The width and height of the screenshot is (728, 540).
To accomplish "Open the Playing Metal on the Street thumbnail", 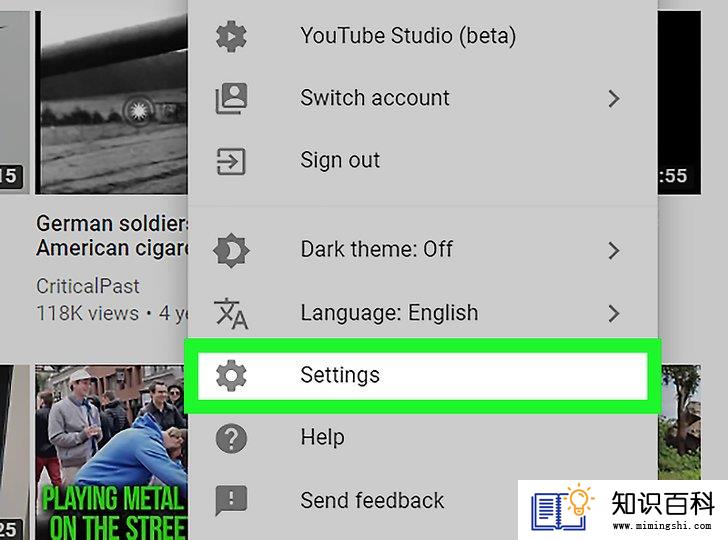I will tap(111, 452).
